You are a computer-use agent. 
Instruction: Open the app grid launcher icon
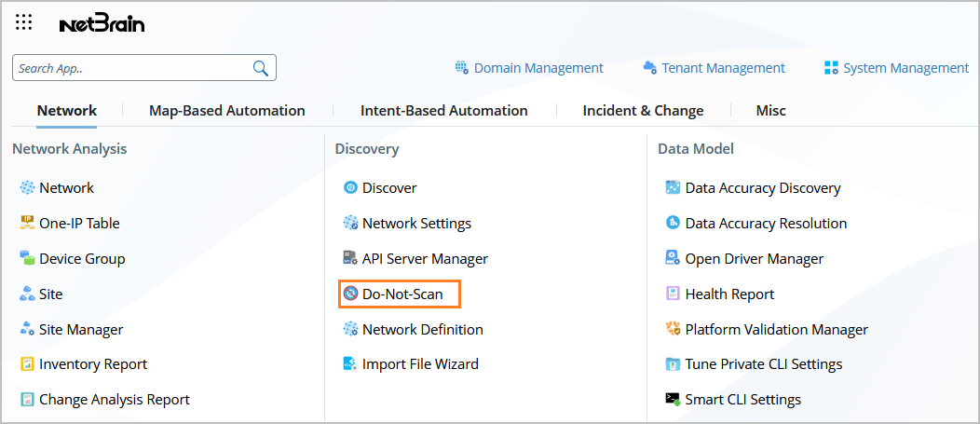tap(24, 22)
